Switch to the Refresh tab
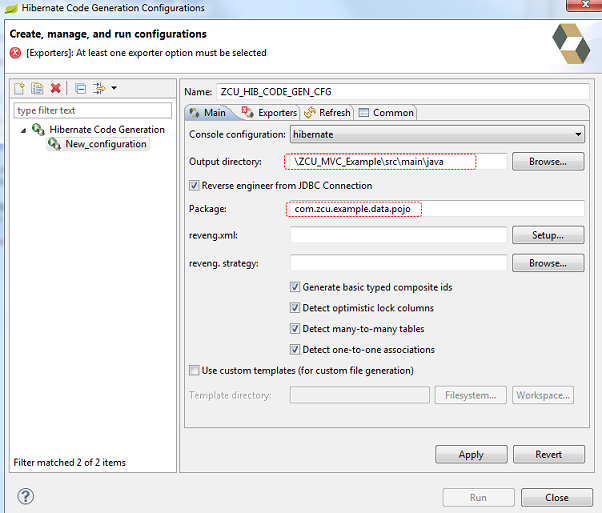This screenshot has width=602, height=513. pos(327,113)
